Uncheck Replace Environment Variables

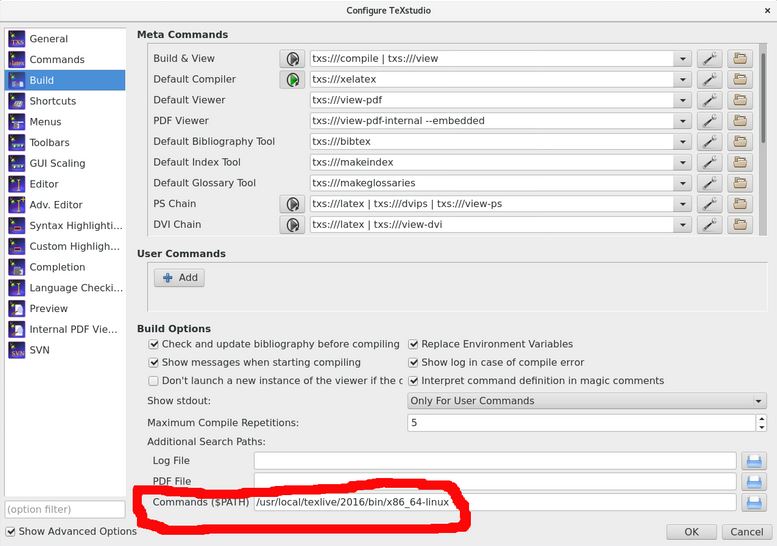click(x=414, y=344)
